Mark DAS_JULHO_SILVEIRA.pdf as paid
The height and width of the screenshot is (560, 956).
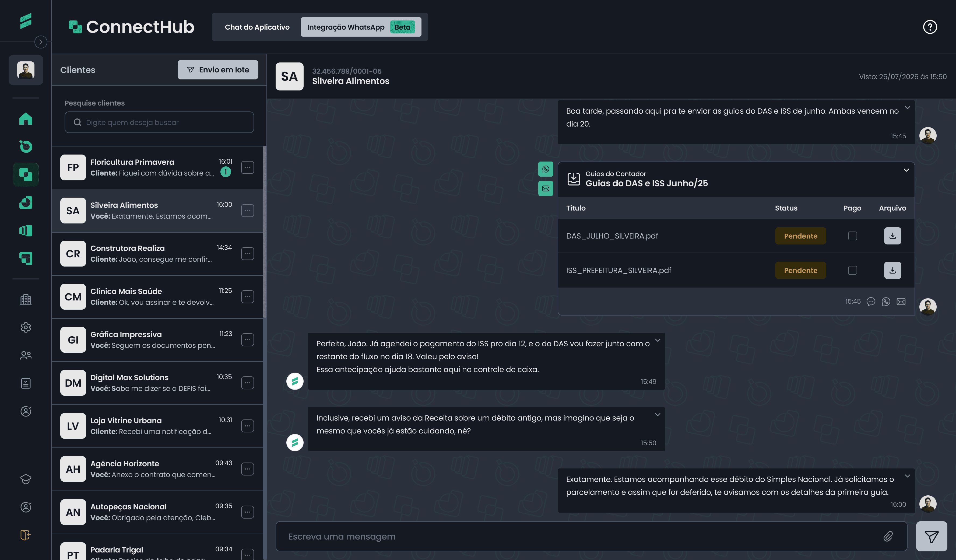coord(852,236)
